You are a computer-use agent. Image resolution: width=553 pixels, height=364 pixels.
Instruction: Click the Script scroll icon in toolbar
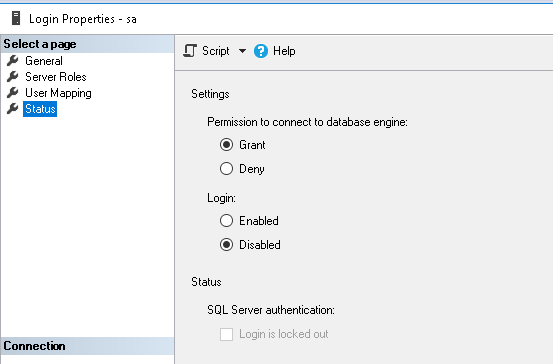[x=190, y=51]
